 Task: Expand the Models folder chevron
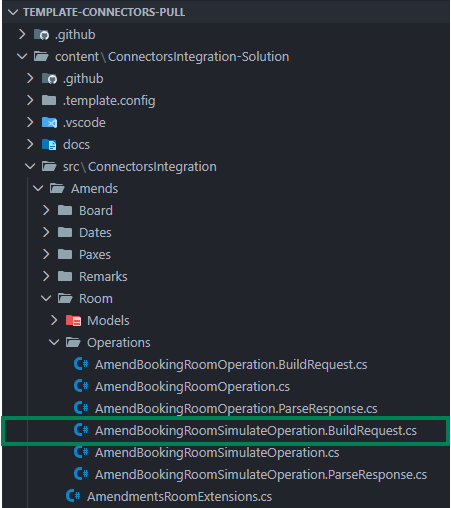coord(54,320)
